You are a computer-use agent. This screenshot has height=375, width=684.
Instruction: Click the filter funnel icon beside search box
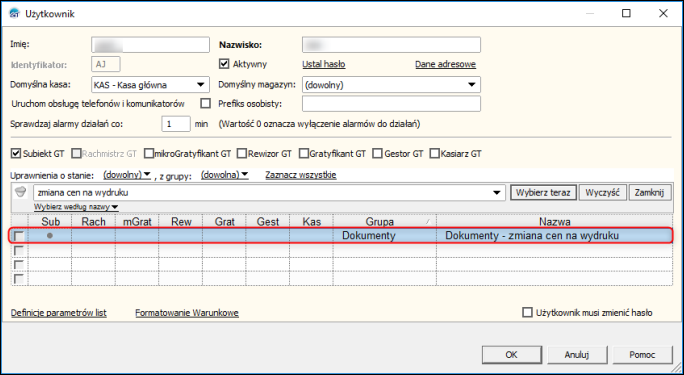[x=20, y=192]
